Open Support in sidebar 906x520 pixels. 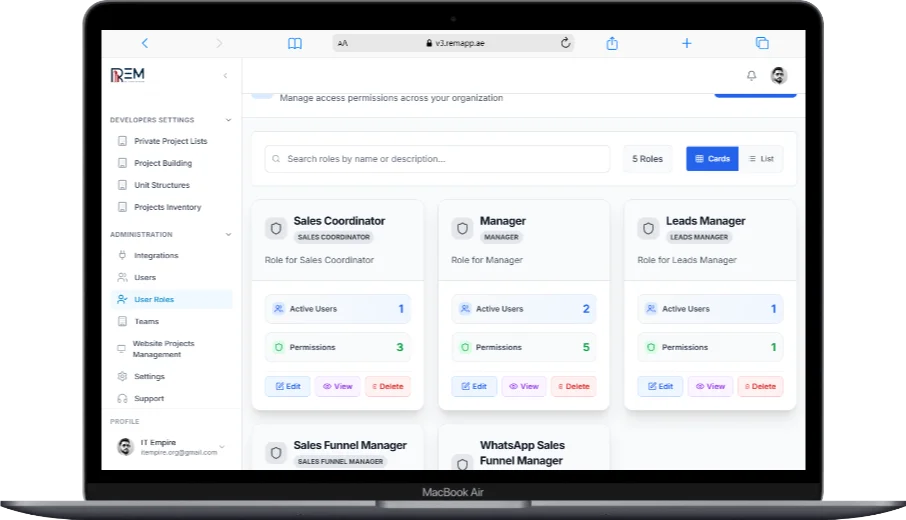(x=171, y=398)
